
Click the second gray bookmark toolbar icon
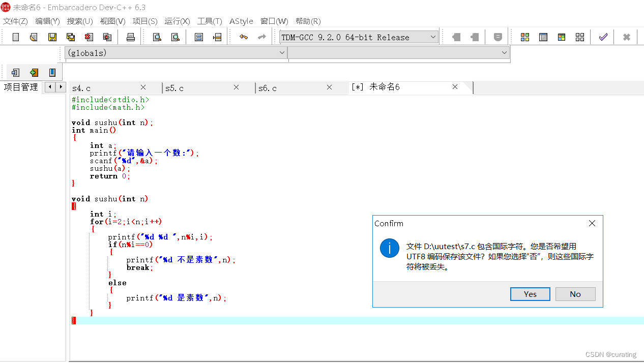[x=475, y=37]
